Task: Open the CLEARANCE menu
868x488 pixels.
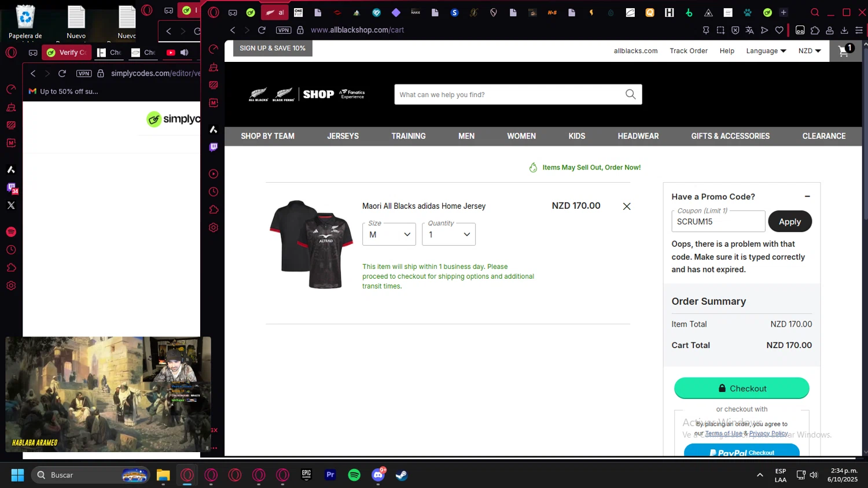Action: (824, 136)
